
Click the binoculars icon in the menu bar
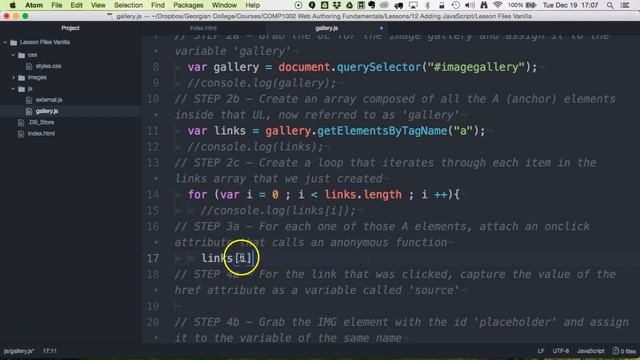[x=484, y=5]
